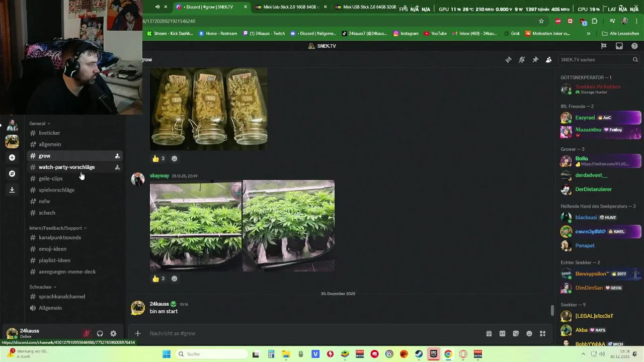Open the apps launcher icon in message bar
The height and width of the screenshot is (362, 644).
coord(542,333)
